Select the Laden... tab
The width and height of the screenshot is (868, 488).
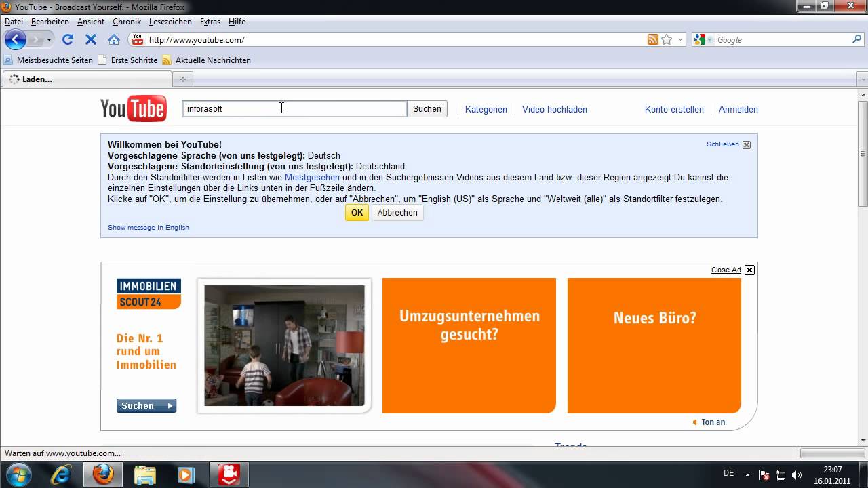pyautogui.click(x=86, y=79)
